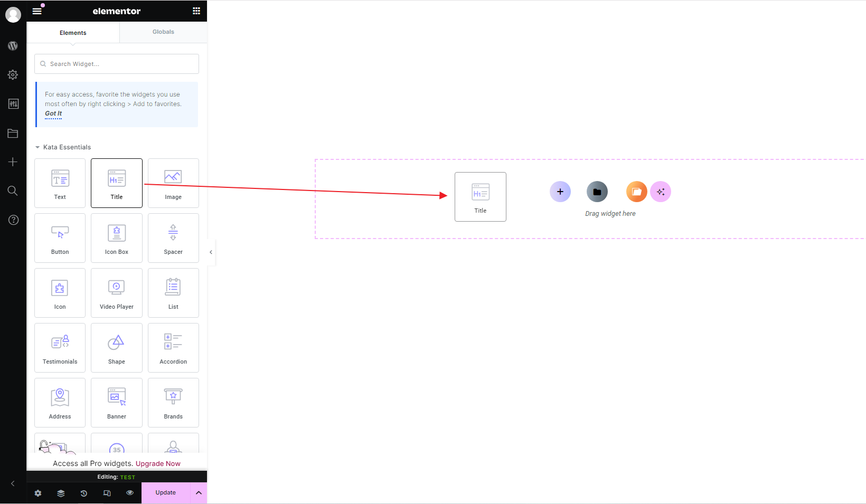Collapse the Kata Essentials category
Viewport: 866px width, 504px height.
click(x=38, y=147)
